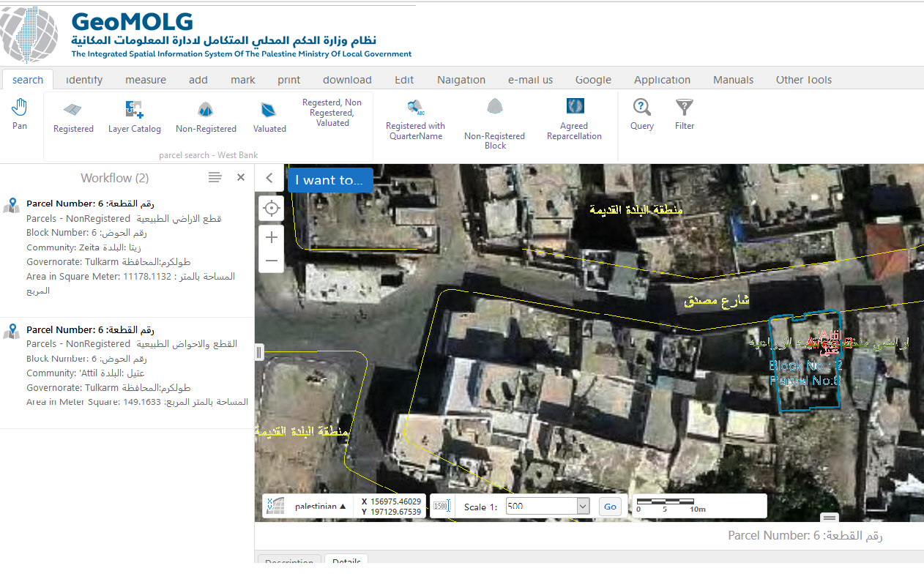Switch to the Manuals tab

(x=733, y=80)
